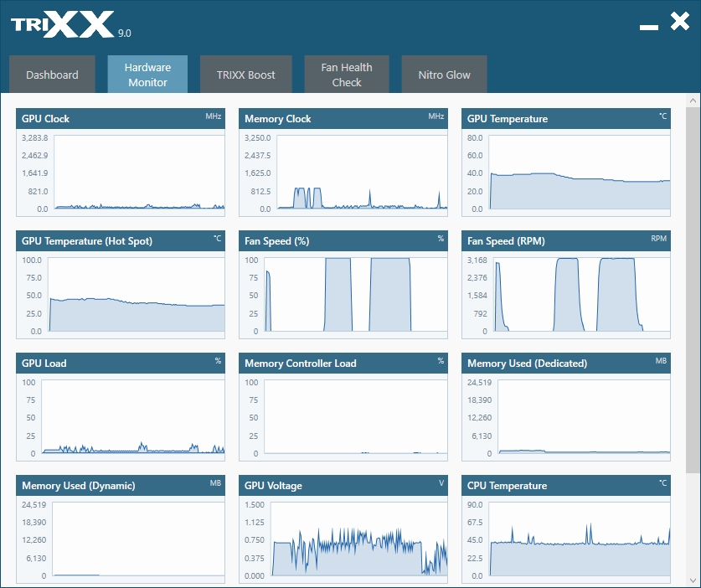Click the version number 9.0
The height and width of the screenshot is (588, 701).
coord(124,34)
